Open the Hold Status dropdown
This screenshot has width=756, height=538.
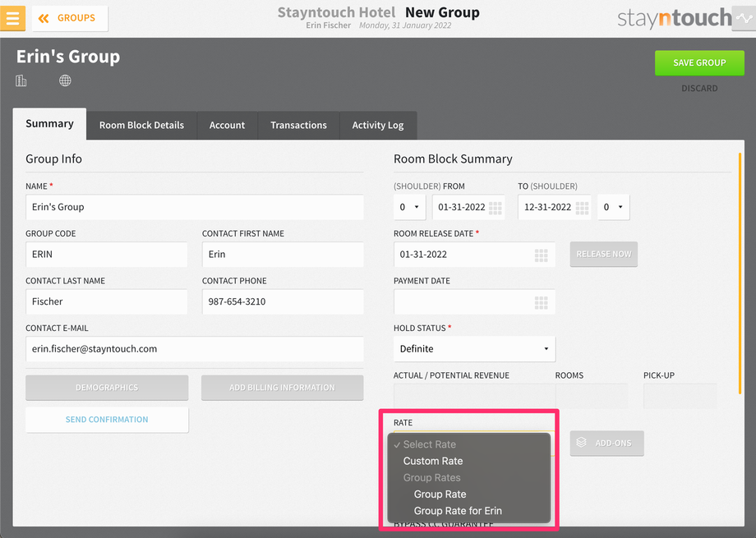pos(474,348)
